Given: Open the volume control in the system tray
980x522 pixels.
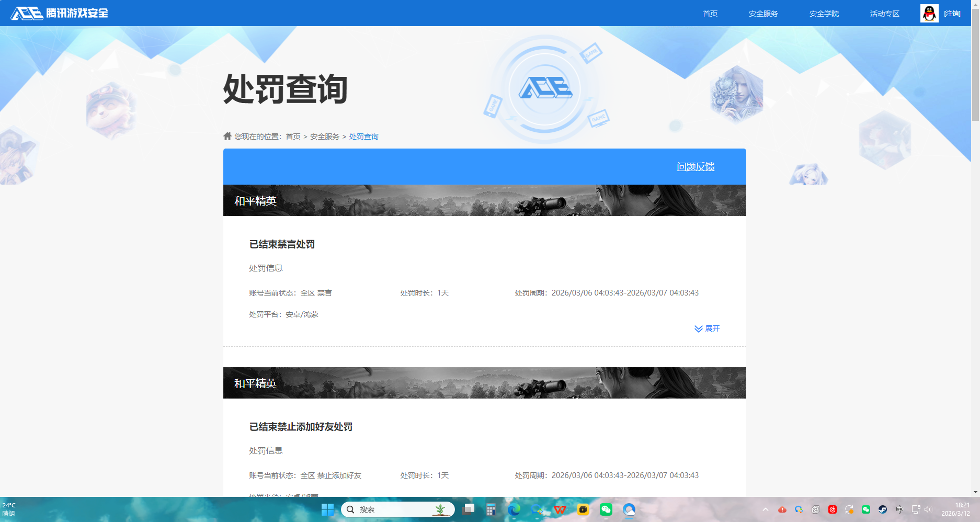Looking at the screenshot, I should point(927,509).
